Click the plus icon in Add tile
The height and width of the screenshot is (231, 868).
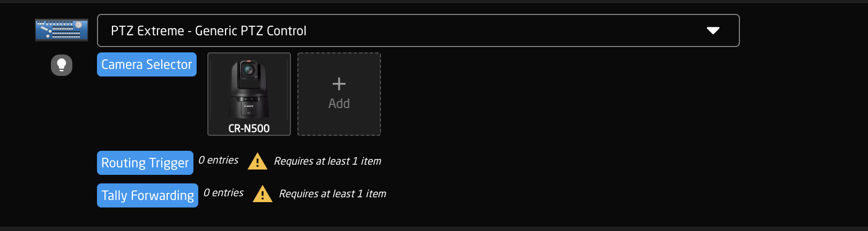click(x=339, y=84)
